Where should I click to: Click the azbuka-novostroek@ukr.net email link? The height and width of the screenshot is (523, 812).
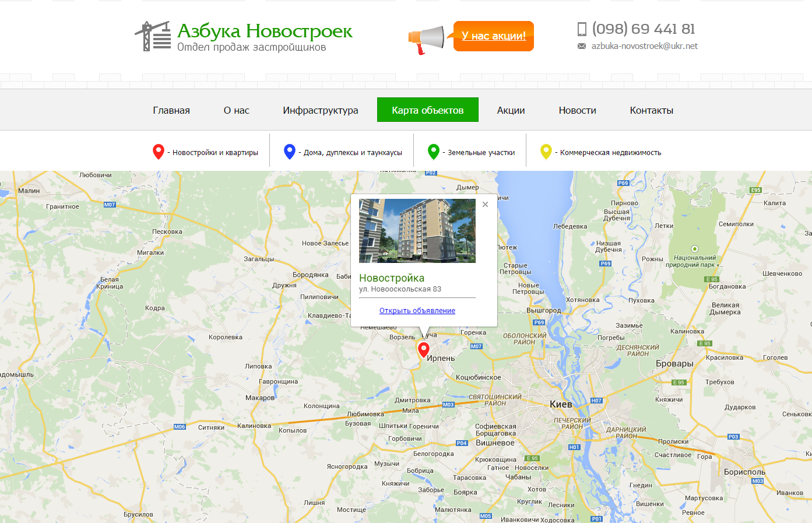[645, 46]
